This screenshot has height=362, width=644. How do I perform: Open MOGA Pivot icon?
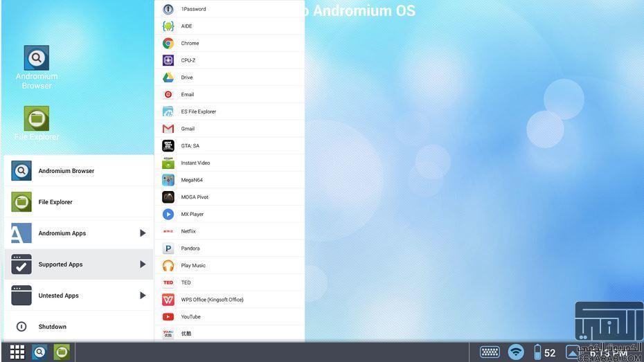[168, 197]
